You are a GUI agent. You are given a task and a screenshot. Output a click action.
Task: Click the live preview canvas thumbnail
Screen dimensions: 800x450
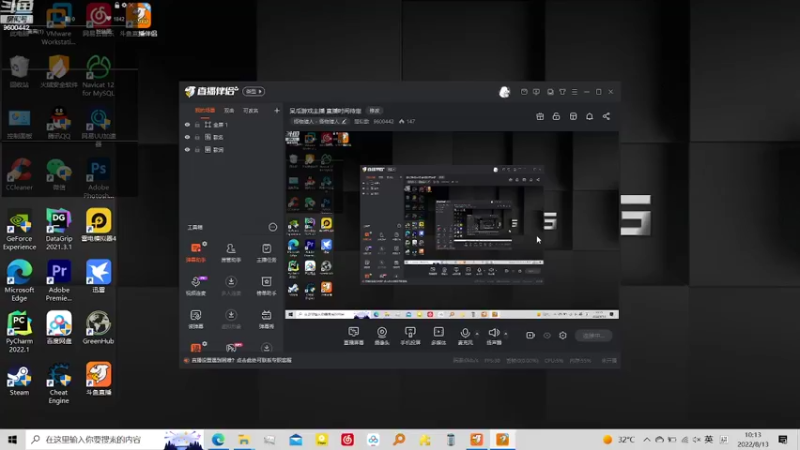click(452, 225)
